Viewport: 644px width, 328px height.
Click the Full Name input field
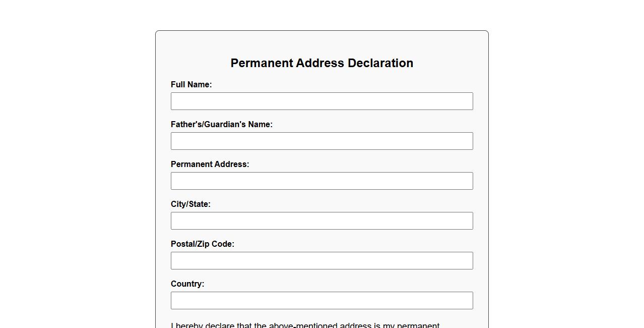click(x=321, y=101)
